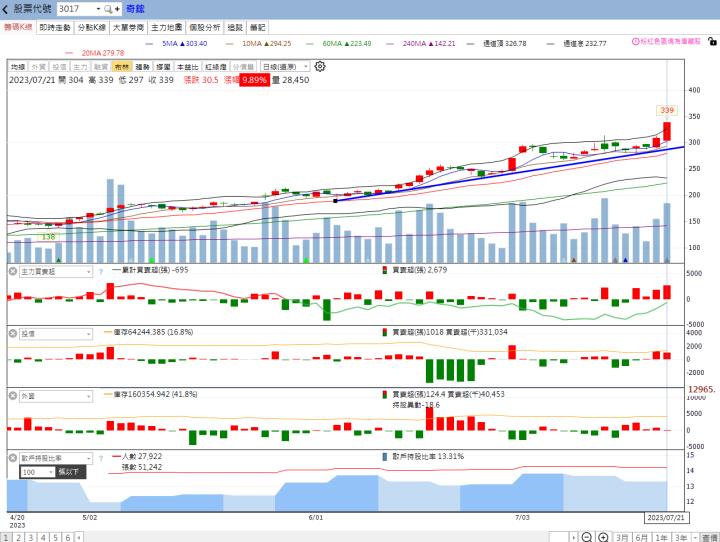Toggle 趨勢 trend line overlay
Screen dimensions: 720x542
(143, 67)
